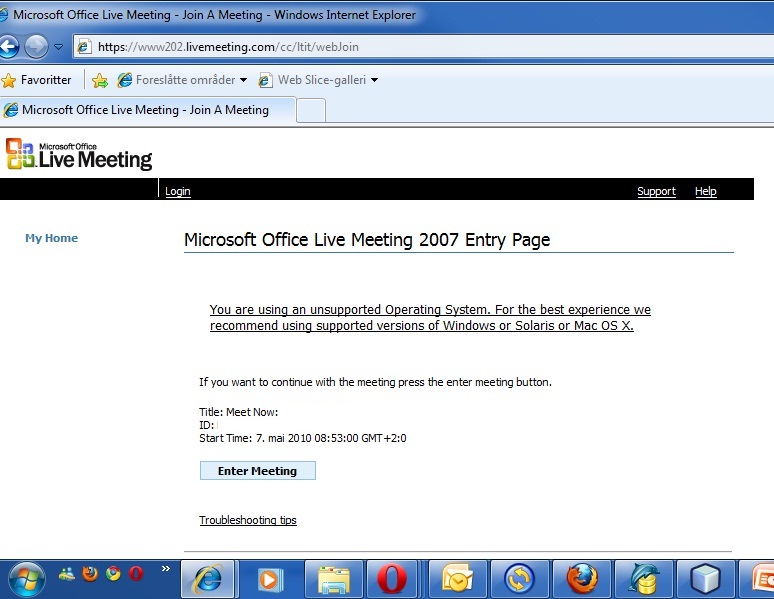Open the blue sync arrows taskbar icon
774x599 pixels.
(519, 579)
